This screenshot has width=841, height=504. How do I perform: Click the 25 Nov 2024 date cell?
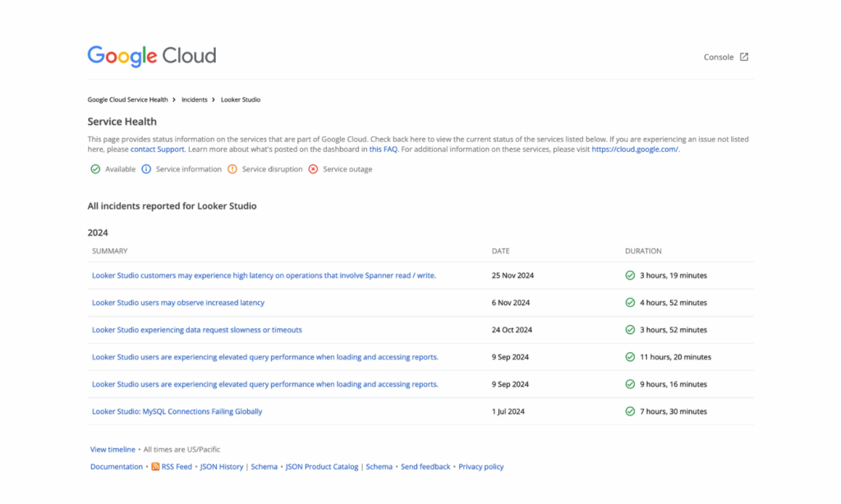tap(512, 275)
